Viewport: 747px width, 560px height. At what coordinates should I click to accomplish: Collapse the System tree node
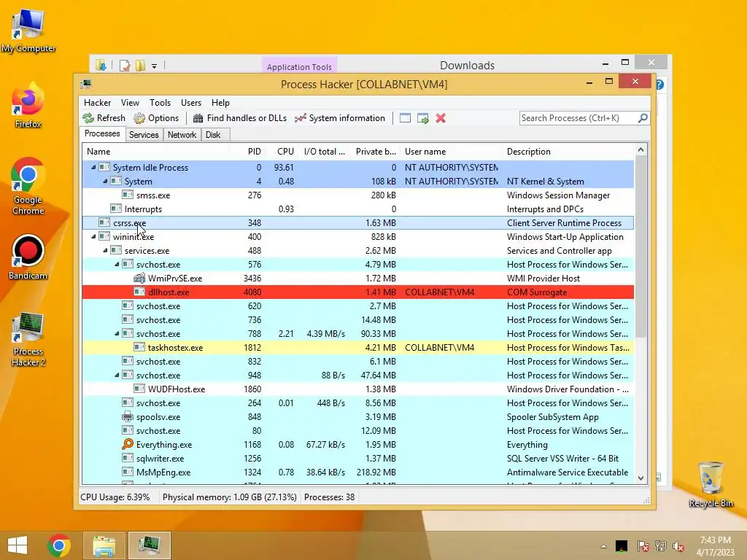pos(105,181)
